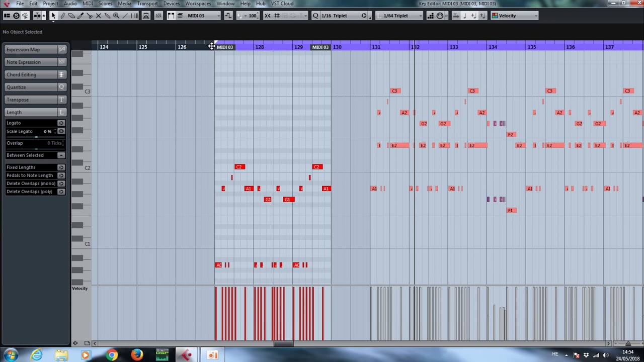Open the Devices menu

[171, 4]
